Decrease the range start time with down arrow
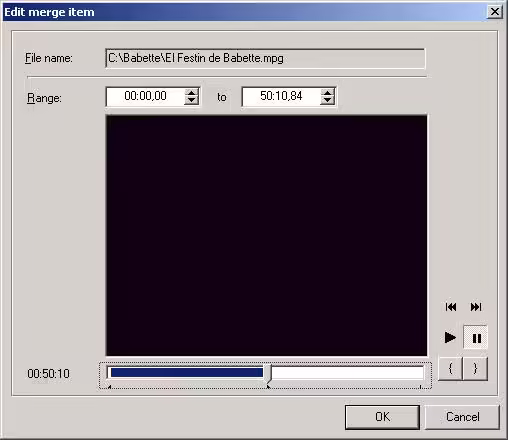 point(191,100)
